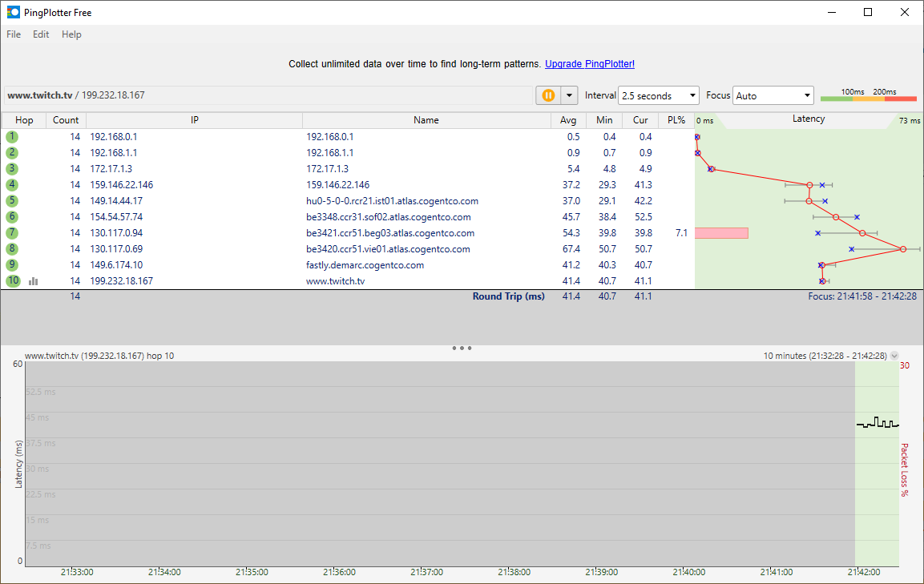Toggle the timeline graph icon for hop 10
The height and width of the screenshot is (584, 924).
(x=34, y=282)
